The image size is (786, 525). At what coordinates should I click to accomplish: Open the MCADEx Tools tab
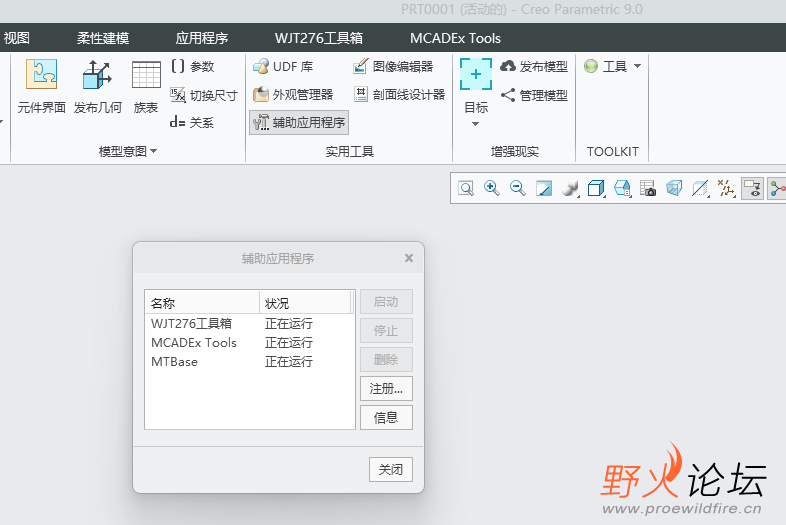point(455,38)
